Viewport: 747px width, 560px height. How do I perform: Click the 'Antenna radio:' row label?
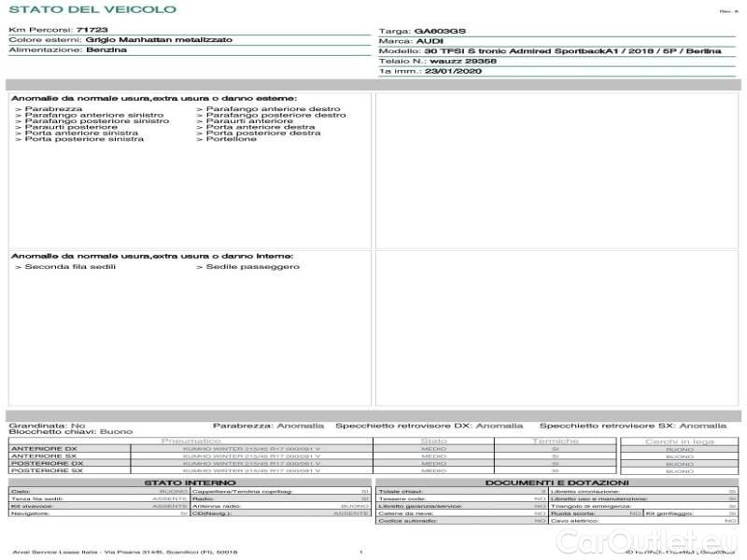point(216,506)
